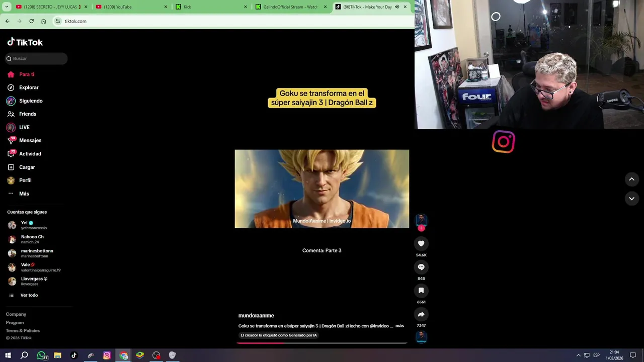Expand Ver todo followed accounts
This screenshot has height=362, width=644.
tap(23, 295)
